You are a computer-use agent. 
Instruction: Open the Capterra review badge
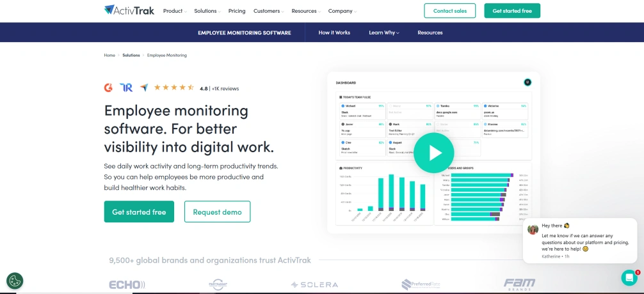pos(144,88)
